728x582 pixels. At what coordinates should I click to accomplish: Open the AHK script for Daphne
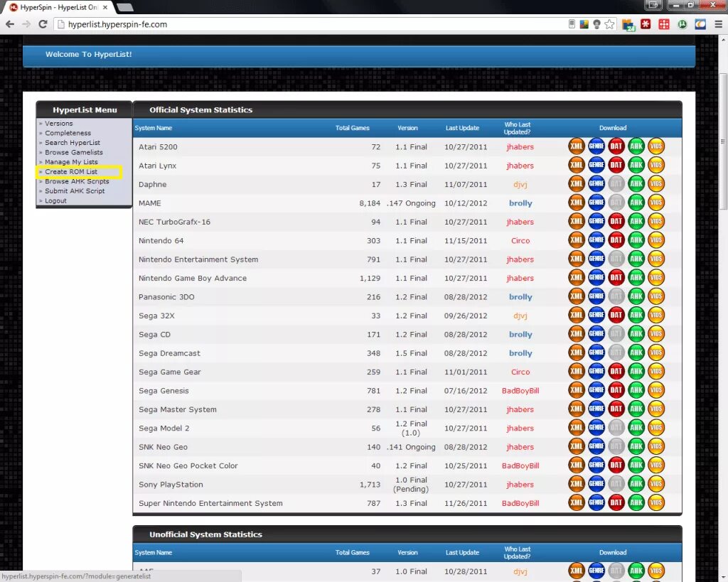point(636,184)
